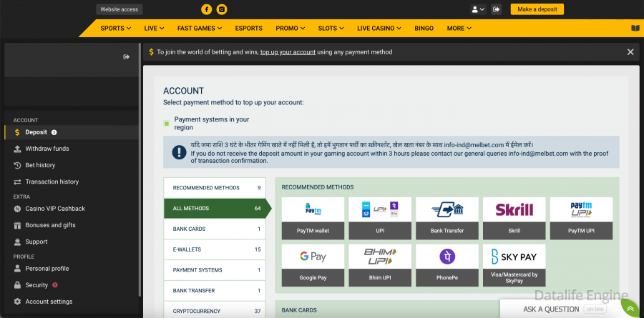Choose the Bank Transfer payment tile
Viewport: 644px width, 318px height.
coord(447,218)
